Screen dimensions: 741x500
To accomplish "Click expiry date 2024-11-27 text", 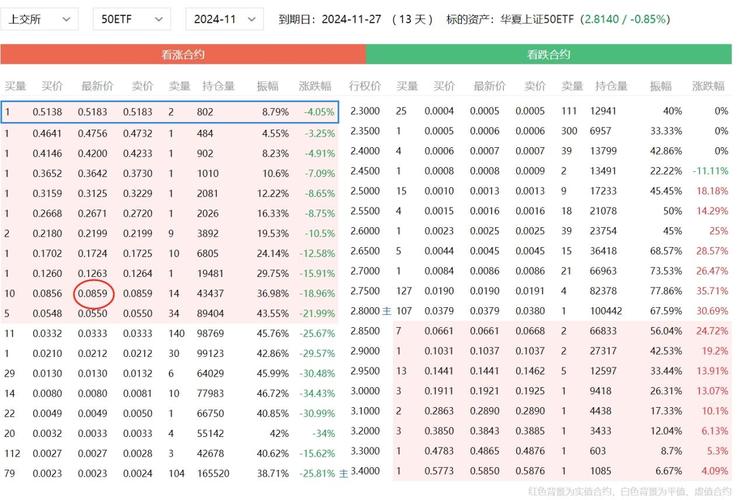I will 351,19.
